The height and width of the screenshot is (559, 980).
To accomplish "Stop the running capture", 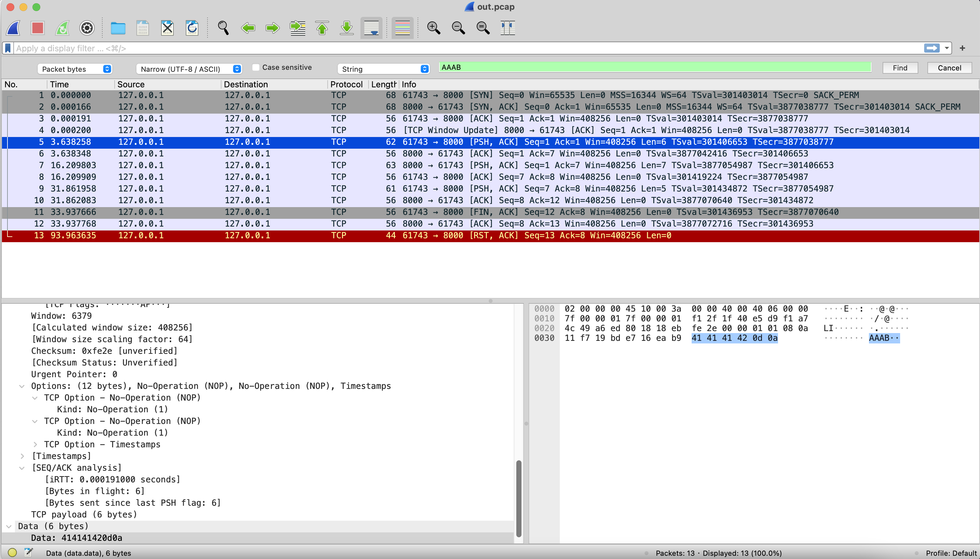I will coord(38,28).
